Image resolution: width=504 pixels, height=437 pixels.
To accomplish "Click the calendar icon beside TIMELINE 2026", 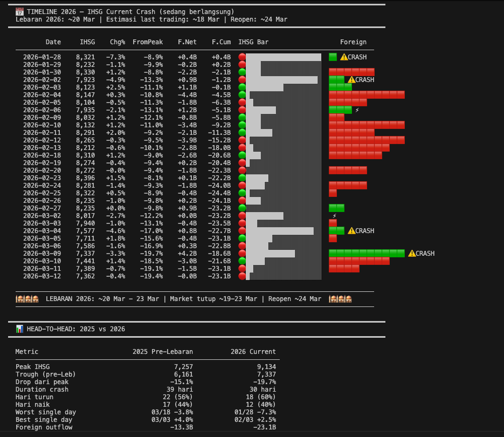I will [19, 11].
